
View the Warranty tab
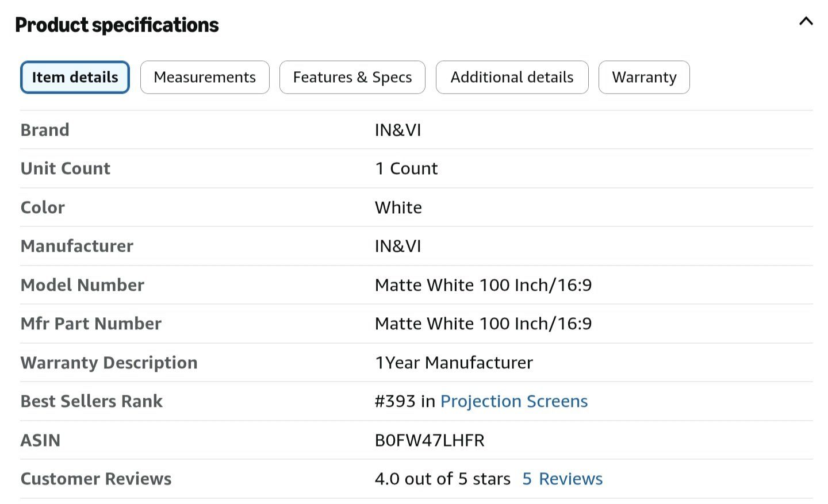(644, 77)
